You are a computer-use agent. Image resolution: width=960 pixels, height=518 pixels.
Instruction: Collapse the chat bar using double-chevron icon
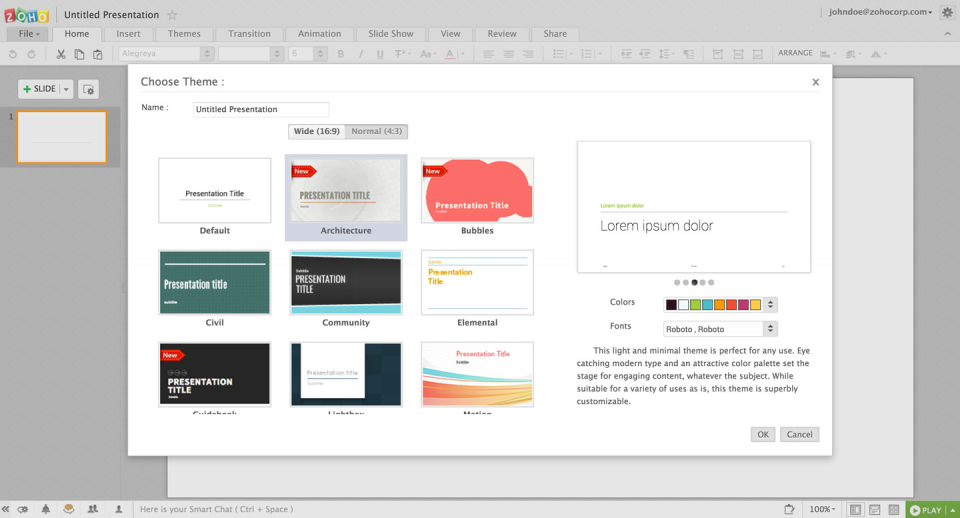pyautogui.click(x=6, y=509)
